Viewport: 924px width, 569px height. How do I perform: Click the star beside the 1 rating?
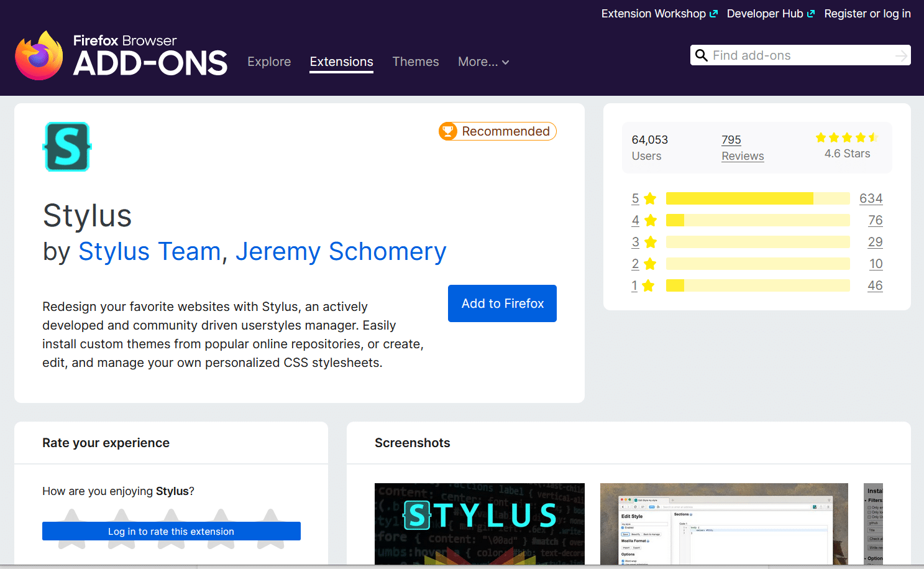pyautogui.click(x=648, y=285)
